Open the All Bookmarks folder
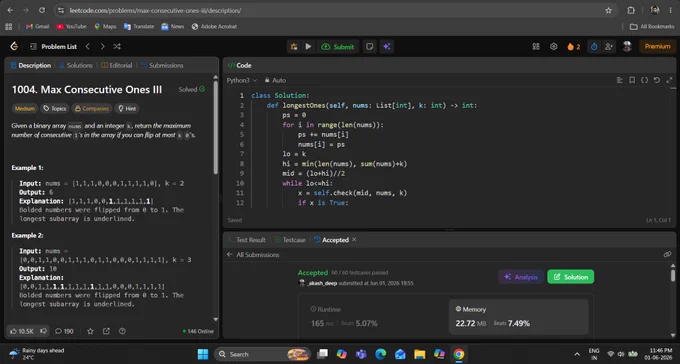 click(x=652, y=26)
